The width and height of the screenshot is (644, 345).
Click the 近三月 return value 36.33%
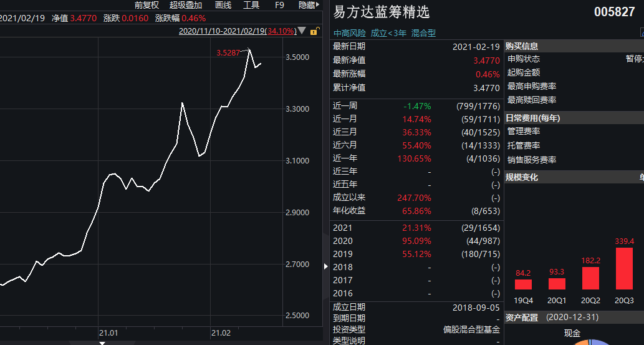[x=417, y=132]
